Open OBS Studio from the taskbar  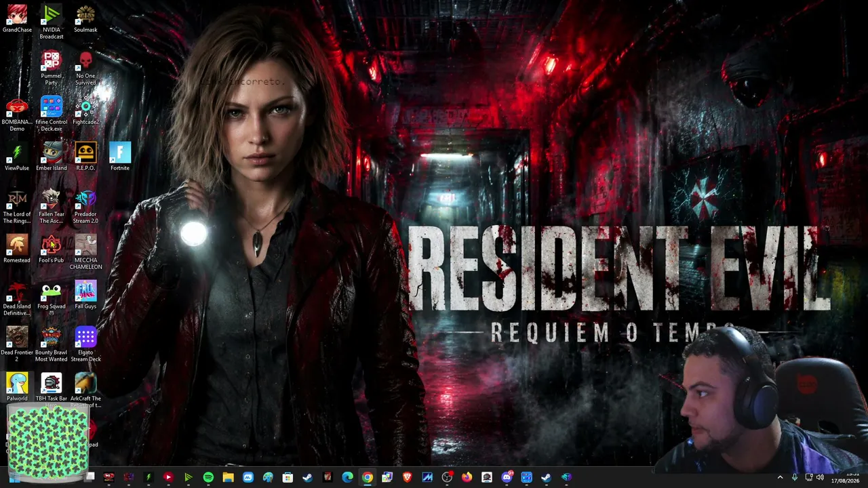(447, 477)
